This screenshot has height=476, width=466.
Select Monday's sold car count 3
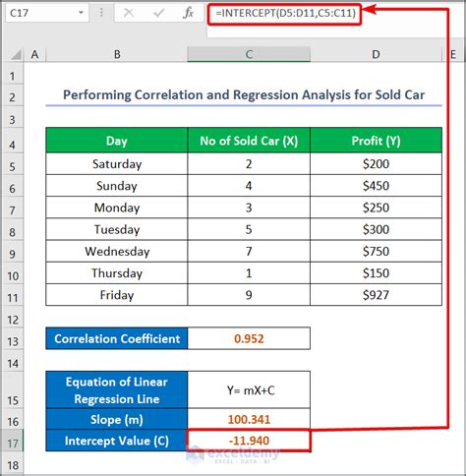tap(249, 208)
